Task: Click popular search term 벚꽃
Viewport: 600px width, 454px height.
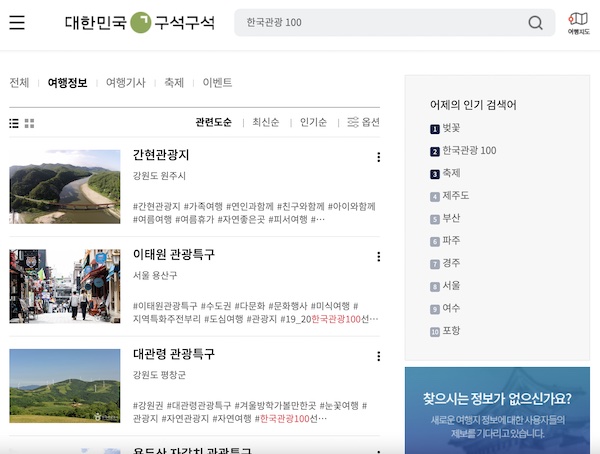Action: pos(451,128)
